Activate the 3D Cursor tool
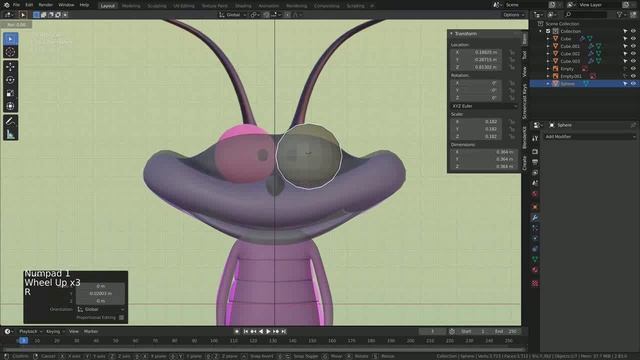The image size is (640, 360). [11, 52]
